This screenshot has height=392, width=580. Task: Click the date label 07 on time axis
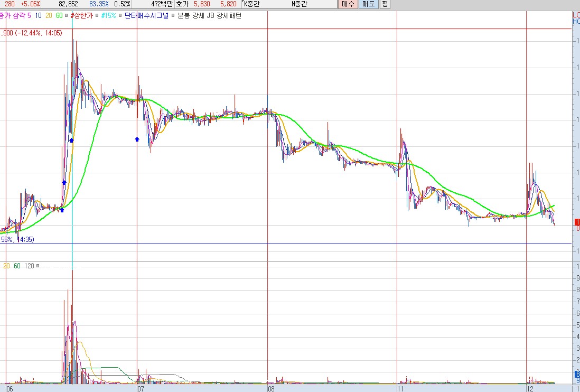[140, 389]
